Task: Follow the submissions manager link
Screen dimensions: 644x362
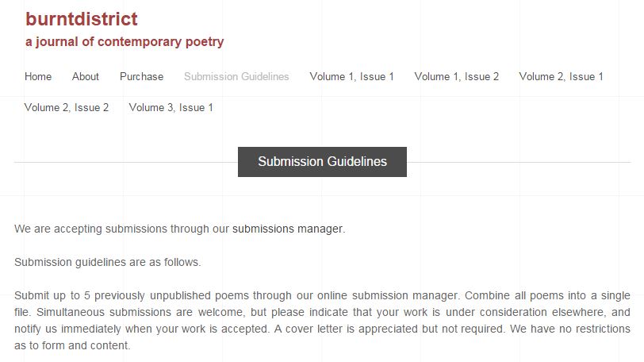Action: (288, 229)
